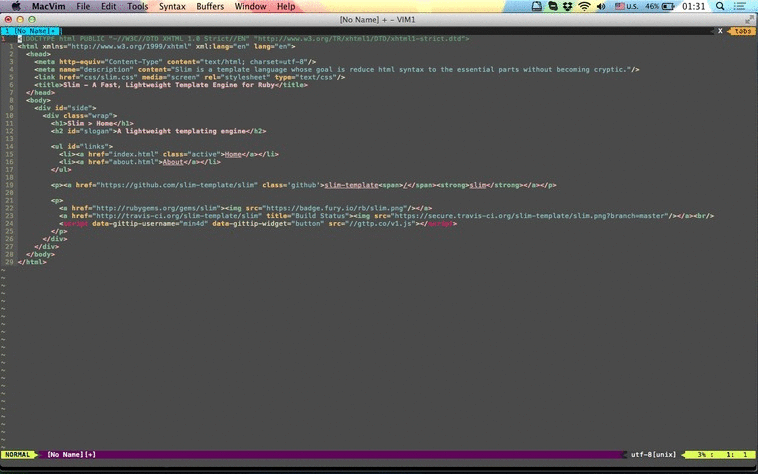Click the '</head>' closing tag line
758x474 pixels.
coord(40,93)
